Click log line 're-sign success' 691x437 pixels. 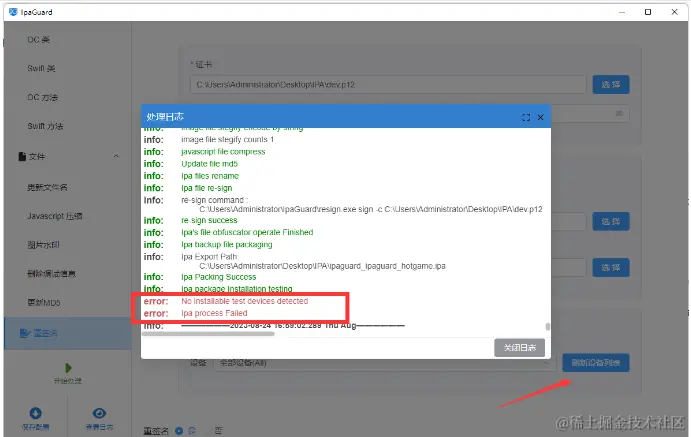209,220
